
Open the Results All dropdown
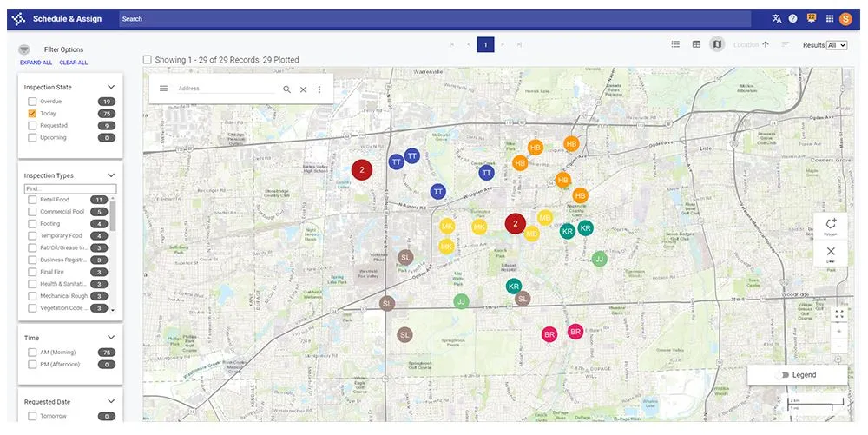[x=837, y=45]
